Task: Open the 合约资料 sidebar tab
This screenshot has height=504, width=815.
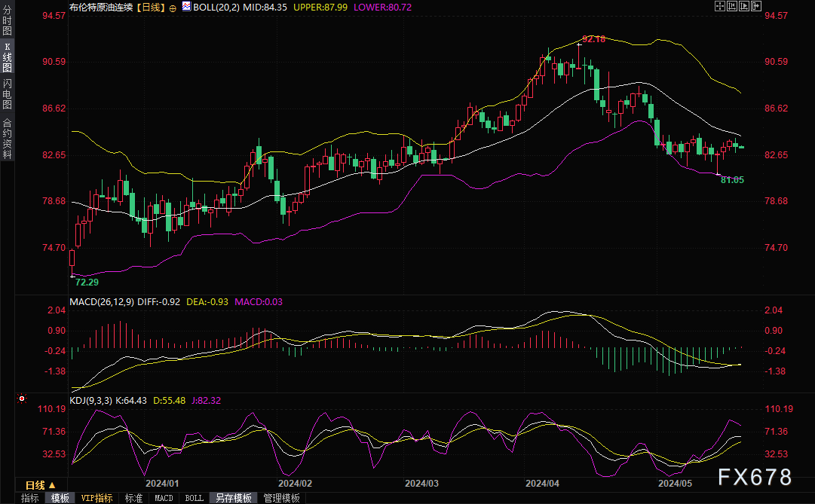Action: [7, 139]
